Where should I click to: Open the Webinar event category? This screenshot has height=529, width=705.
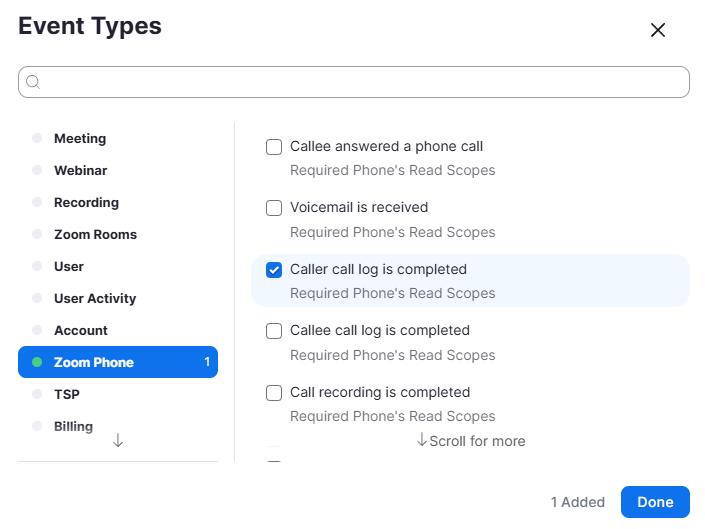(x=80, y=170)
